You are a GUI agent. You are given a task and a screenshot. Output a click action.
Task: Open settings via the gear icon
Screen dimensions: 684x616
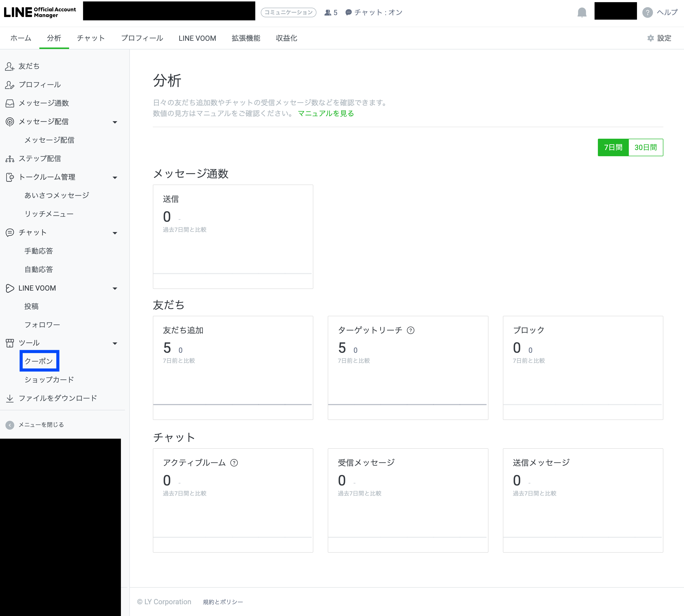pos(650,38)
